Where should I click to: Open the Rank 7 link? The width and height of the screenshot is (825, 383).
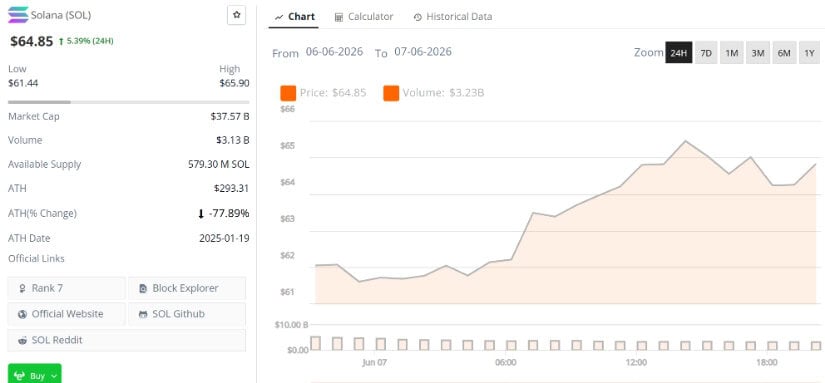67,288
